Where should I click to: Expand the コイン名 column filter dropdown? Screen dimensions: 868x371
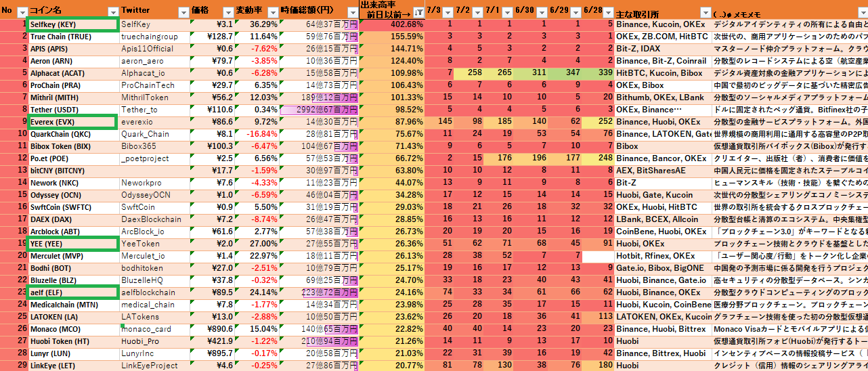[x=113, y=12]
